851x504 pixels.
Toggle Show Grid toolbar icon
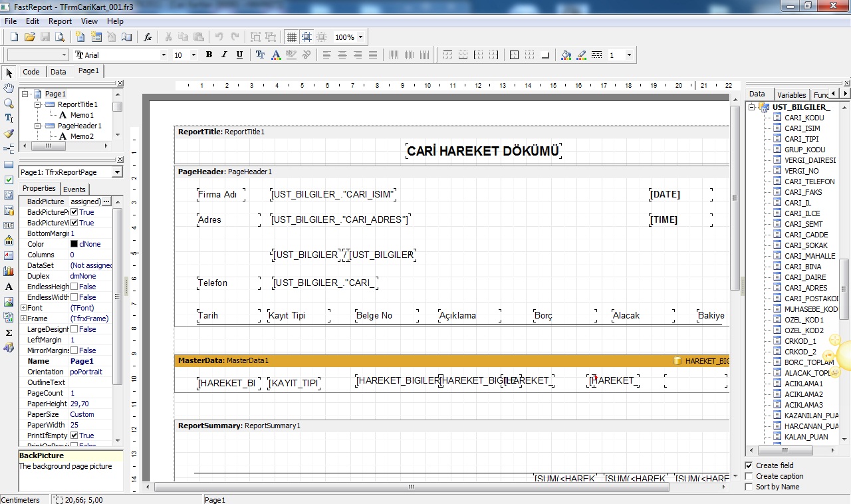(291, 37)
